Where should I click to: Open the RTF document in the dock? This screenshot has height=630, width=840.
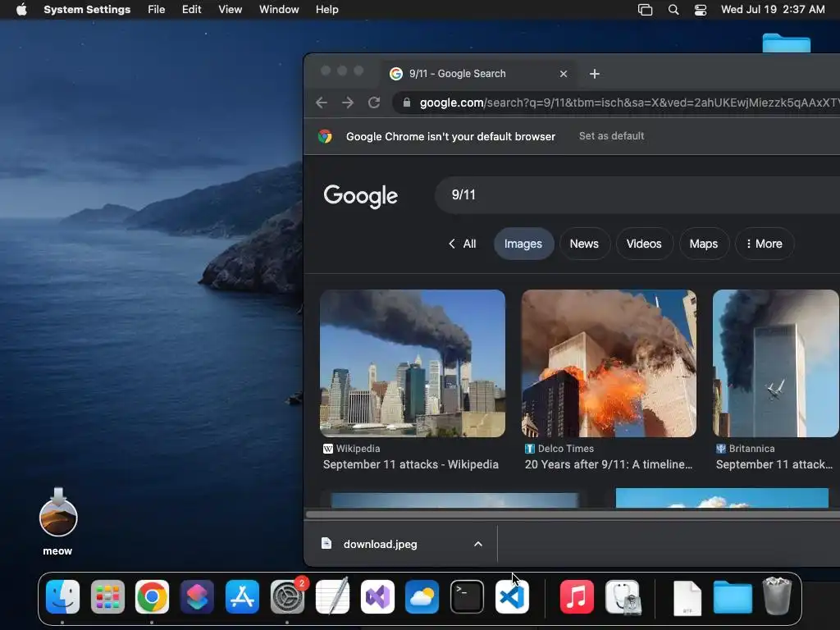pyautogui.click(x=687, y=597)
